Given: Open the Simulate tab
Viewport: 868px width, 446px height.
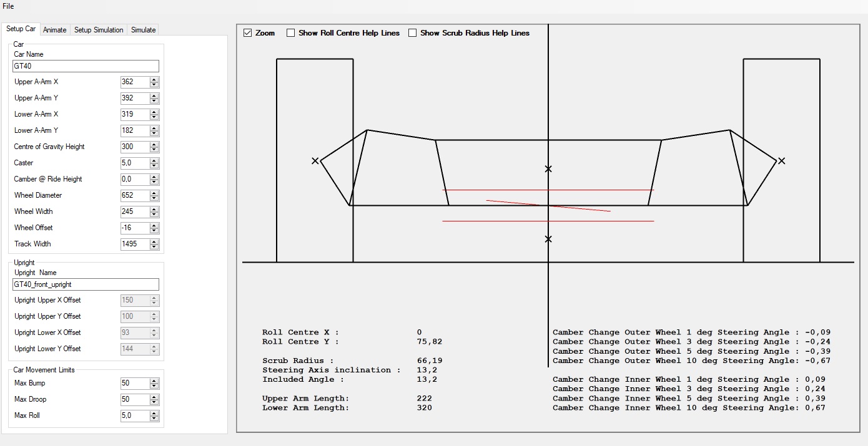Looking at the screenshot, I should tap(143, 30).
